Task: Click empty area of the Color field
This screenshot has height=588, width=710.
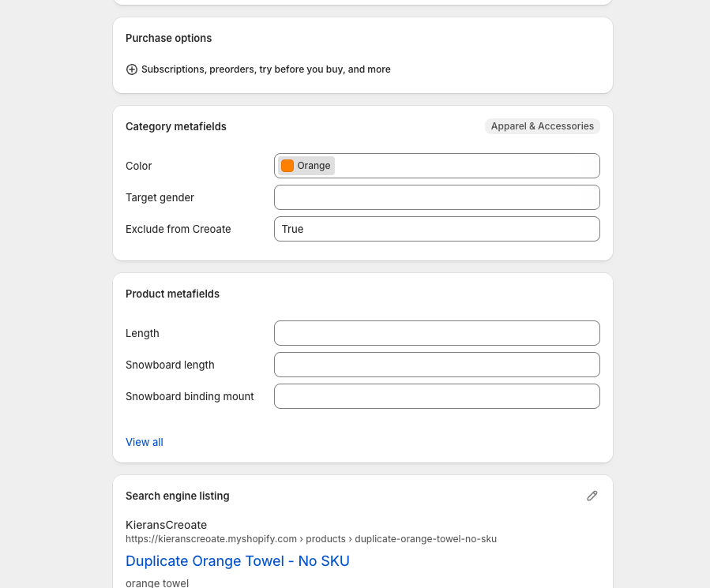Action: (466, 166)
